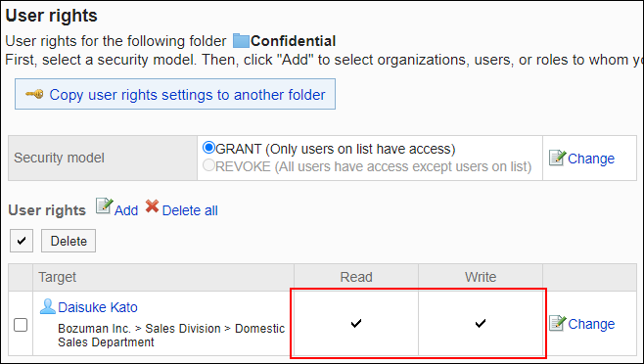Click the Read checkmark for Daisuke Kato
Viewport: 644px width, 364px height.
click(x=356, y=323)
